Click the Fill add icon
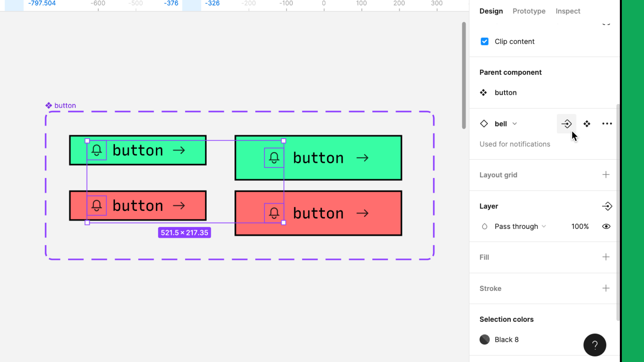 coord(606,257)
